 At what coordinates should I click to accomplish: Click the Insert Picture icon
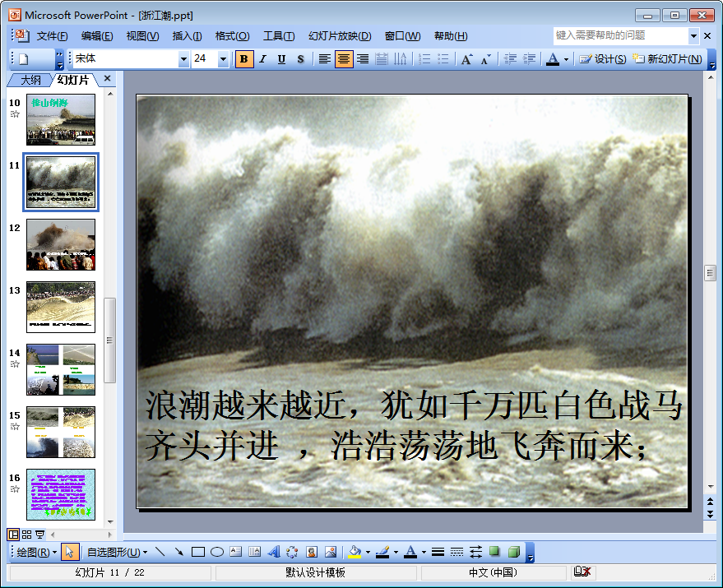pos(330,552)
